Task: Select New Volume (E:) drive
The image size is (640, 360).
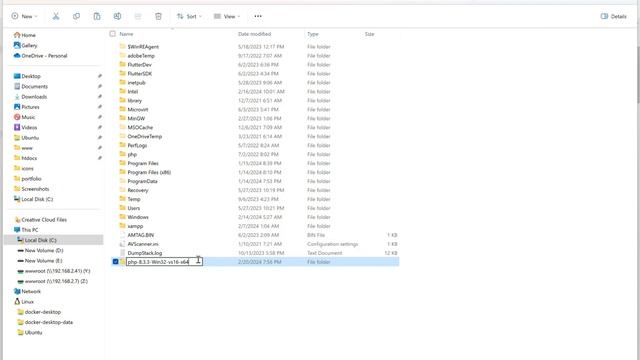Action: 40,260
